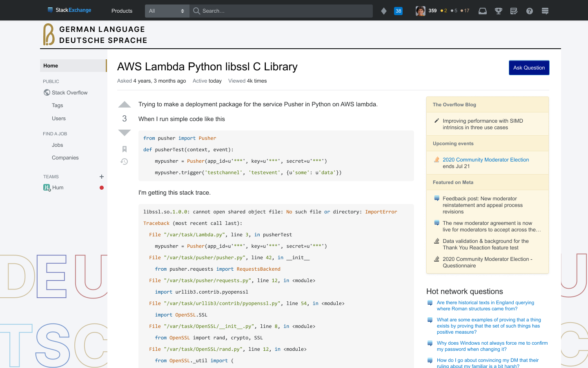Open the inbox icon
The width and height of the screenshot is (588, 368).
[483, 11]
